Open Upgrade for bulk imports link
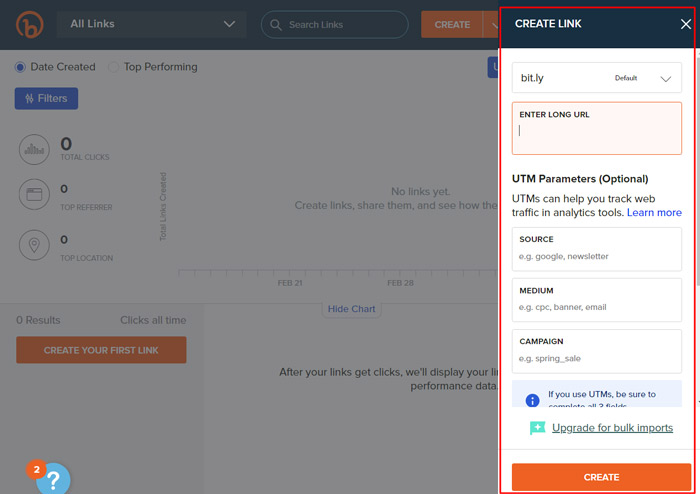 pos(612,428)
